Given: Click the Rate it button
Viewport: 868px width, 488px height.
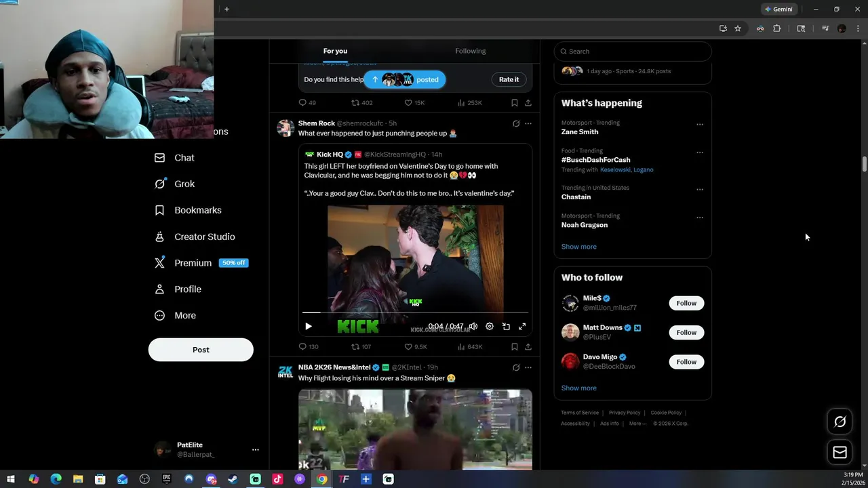Looking at the screenshot, I should click(x=509, y=79).
